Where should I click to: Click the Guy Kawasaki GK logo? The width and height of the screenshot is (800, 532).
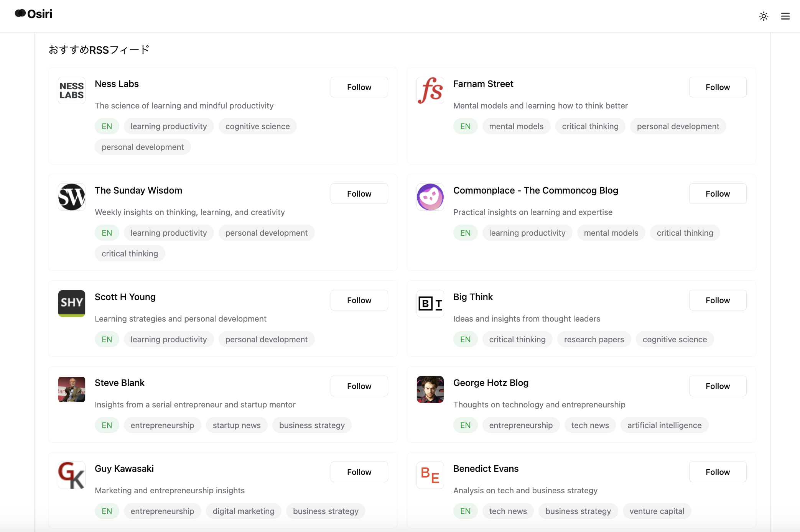72,475
